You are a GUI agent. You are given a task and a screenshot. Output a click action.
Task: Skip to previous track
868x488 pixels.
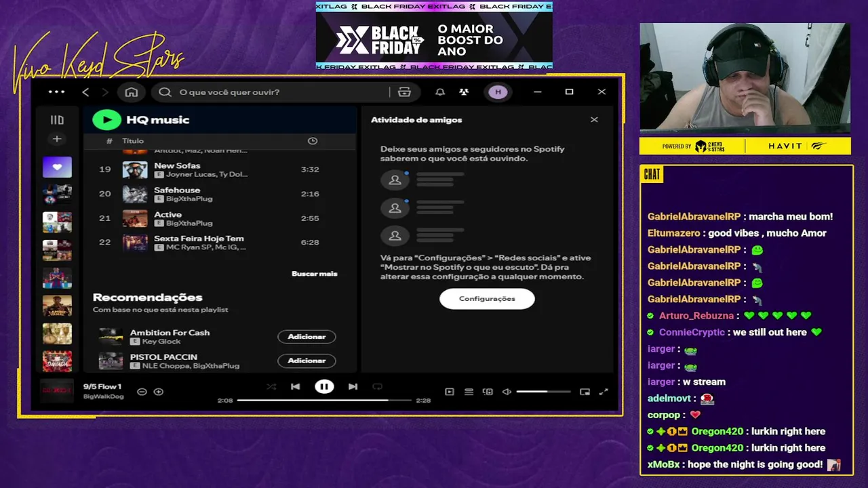click(x=296, y=387)
